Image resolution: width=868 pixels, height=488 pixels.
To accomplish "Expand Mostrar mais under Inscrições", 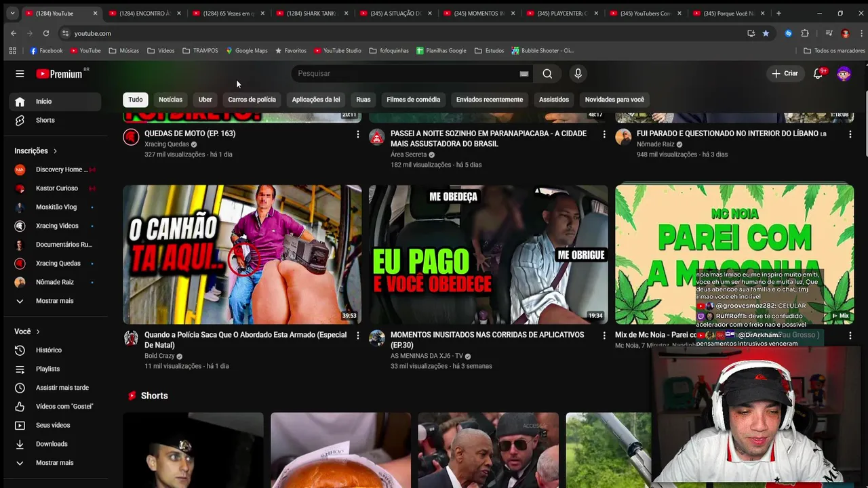I will pyautogui.click(x=55, y=301).
